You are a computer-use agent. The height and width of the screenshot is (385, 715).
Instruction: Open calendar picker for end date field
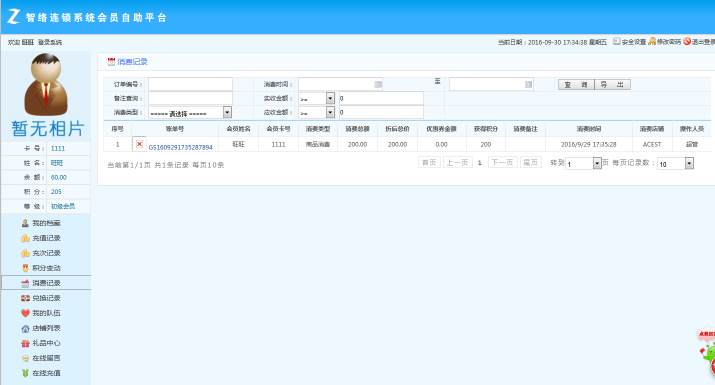pos(528,84)
